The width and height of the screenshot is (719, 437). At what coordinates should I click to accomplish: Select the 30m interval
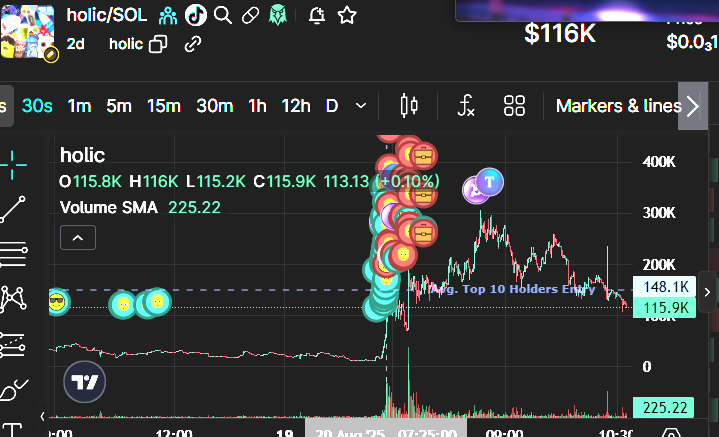pos(215,106)
